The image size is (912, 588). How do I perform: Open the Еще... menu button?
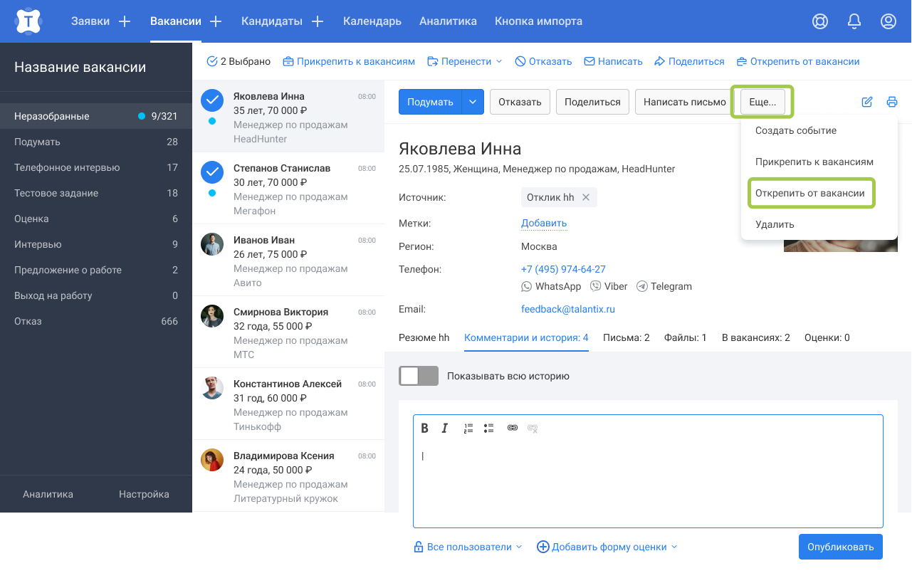tap(762, 102)
